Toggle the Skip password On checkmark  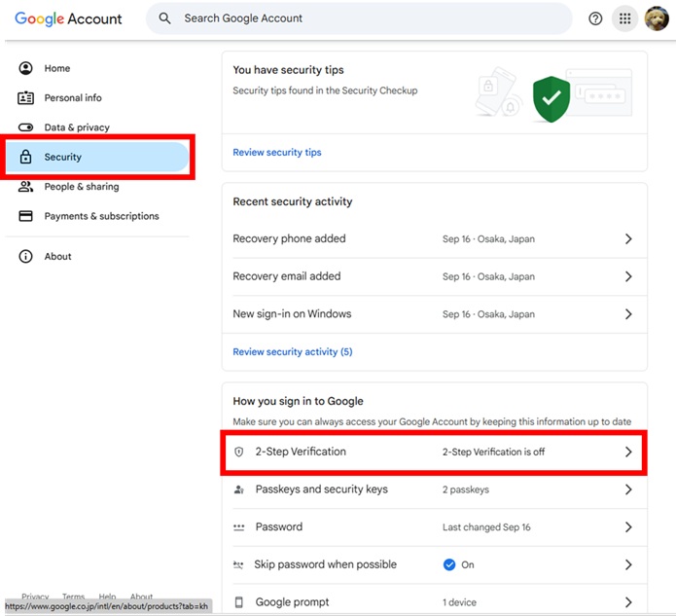449,564
